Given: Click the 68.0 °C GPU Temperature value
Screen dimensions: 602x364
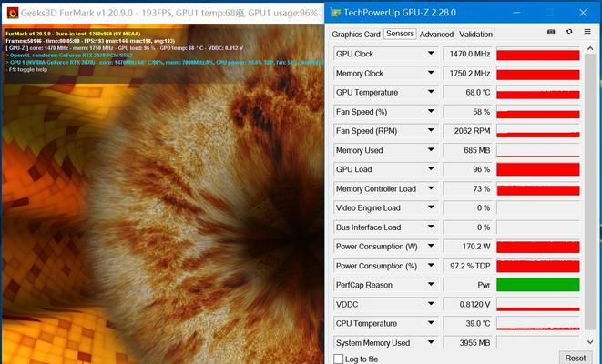Looking at the screenshot, I should point(467,93).
